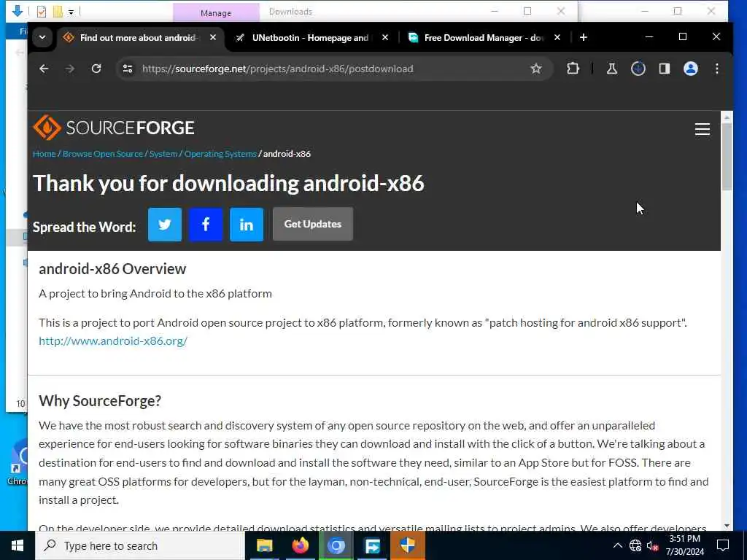Screen dimensions: 747x560
Task: Open Firefox from taskbar
Action: pos(300,545)
